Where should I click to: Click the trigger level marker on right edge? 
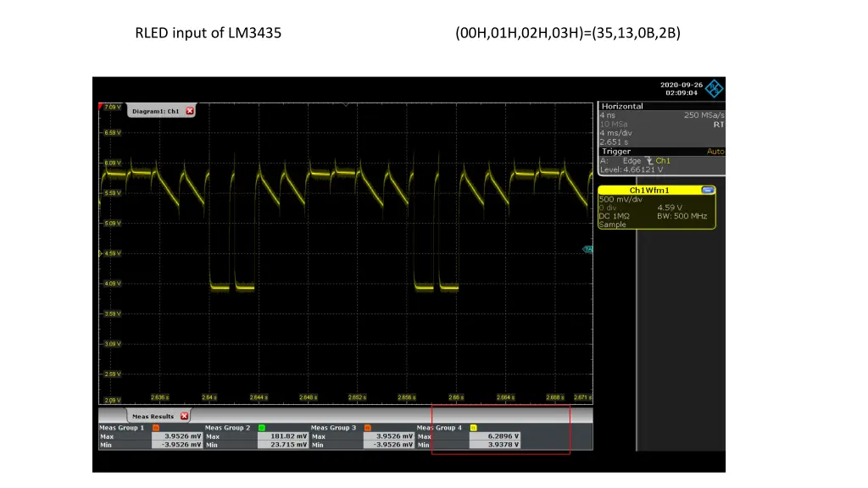(588, 250)
